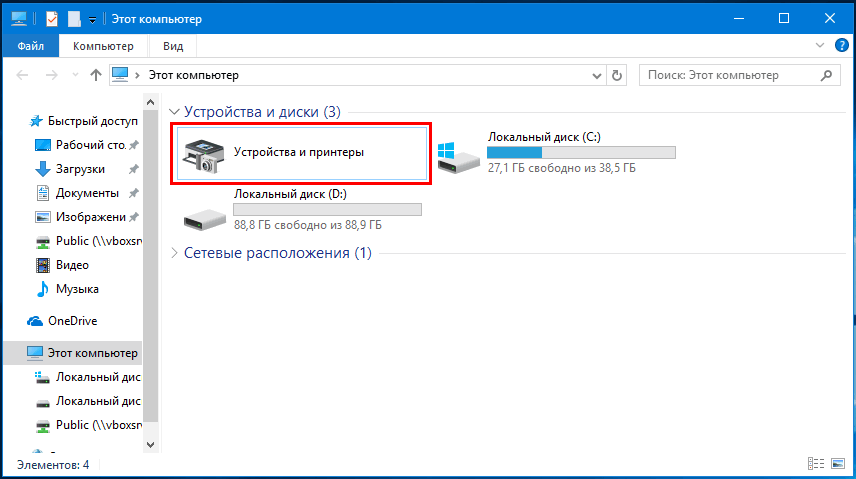Viewport: 856px width, 479px height.
Task: Click the C: drive usage bar
Action: point(581,152)
